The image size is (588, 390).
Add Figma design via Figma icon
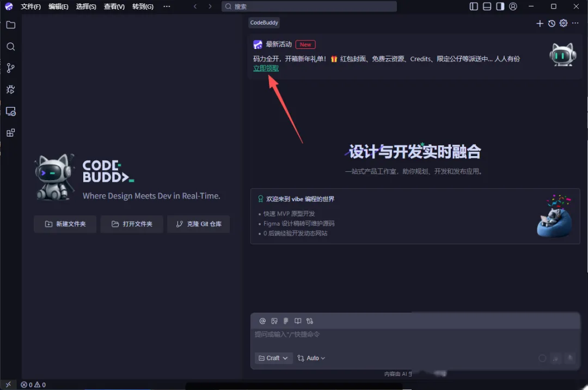(x=286, y=321)
